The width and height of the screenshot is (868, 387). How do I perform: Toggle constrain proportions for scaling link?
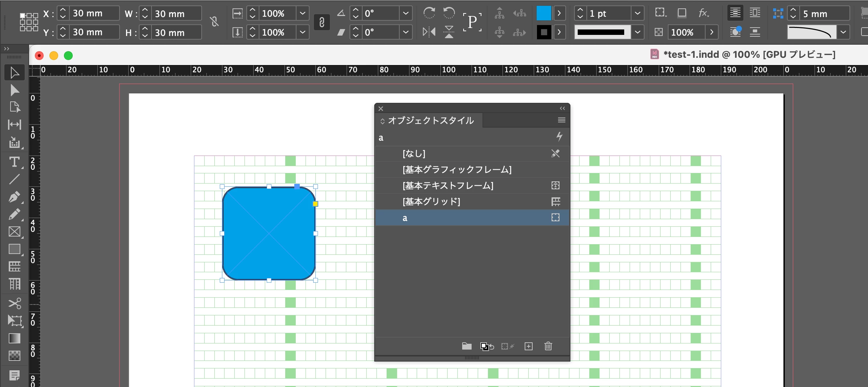coord(322,23)
